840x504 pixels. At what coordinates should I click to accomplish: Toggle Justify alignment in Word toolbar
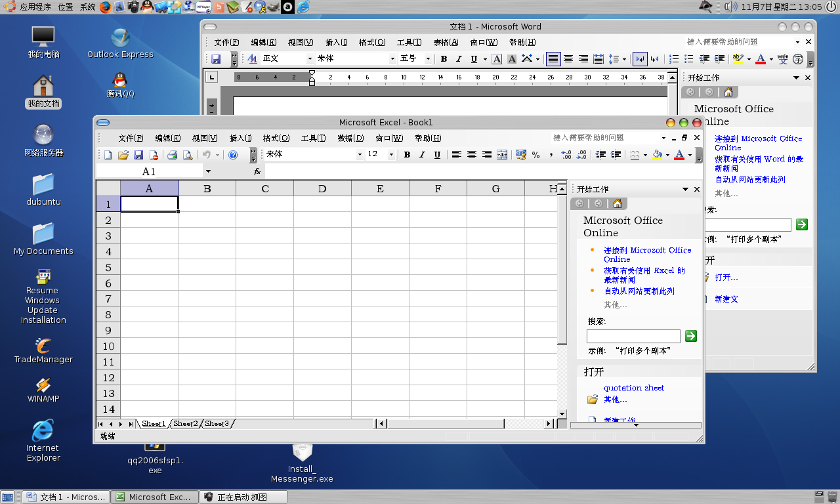(553, 59)
